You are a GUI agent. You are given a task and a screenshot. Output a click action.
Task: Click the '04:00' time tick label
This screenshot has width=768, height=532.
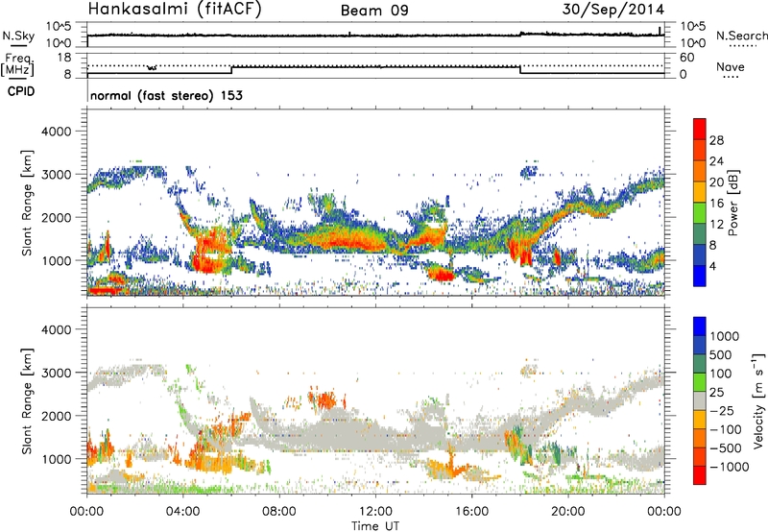coord(182,512)
